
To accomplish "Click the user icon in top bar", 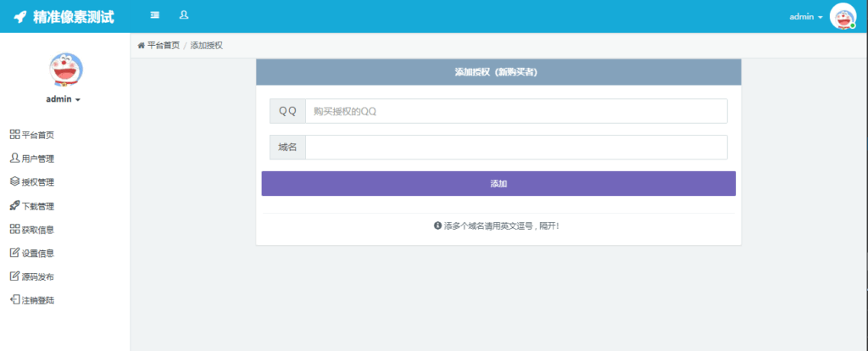I will coord(184,15).
